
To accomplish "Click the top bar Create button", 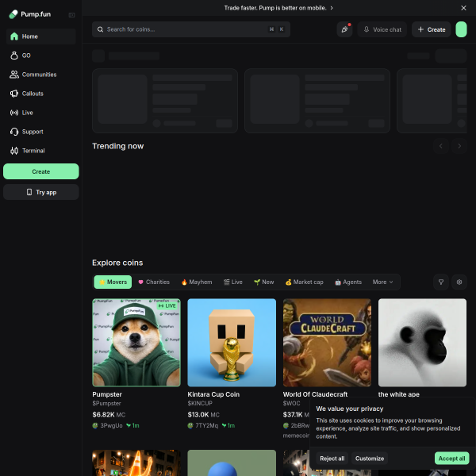I will [x=431, y=29].
